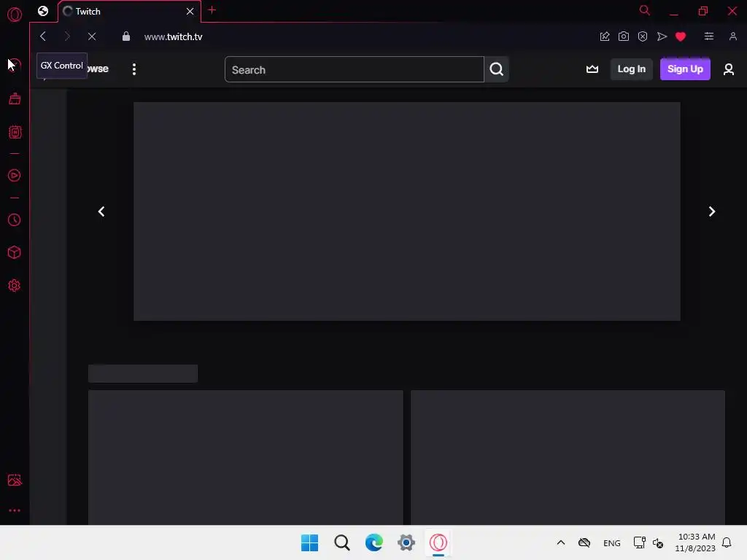
Task: Open the Opera GX menu logo
Action: pyautogui.click(x=15, y=15)
